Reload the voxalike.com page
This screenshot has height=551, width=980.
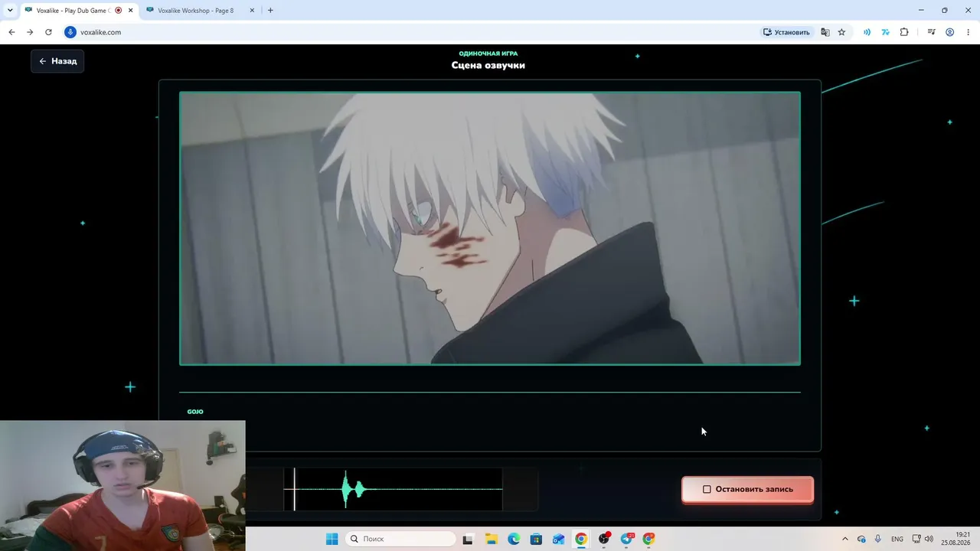tap(48, 32)
